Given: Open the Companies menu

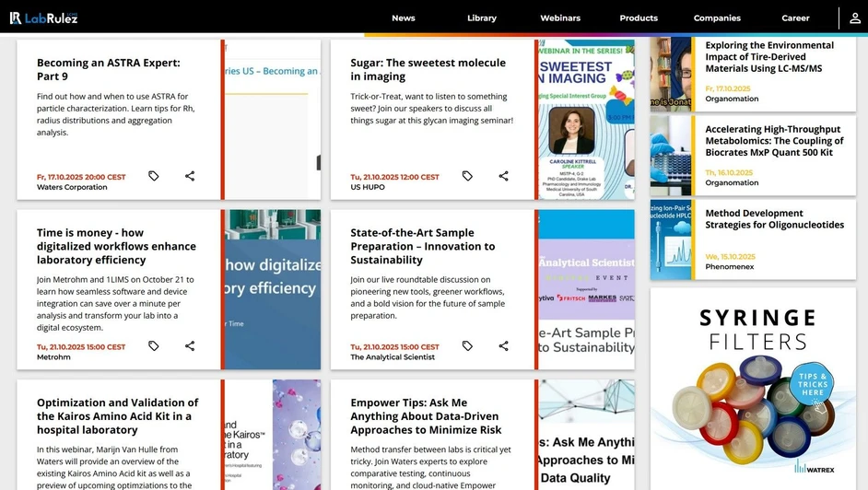Looking at the screenshot, I should click(x=717, y=17).
